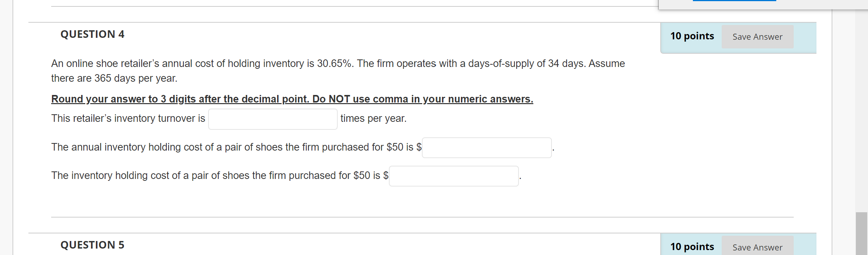The image size is (868, 255).
Task: Select the QUESTION 4 heading
Action: click(x=92, y=34)
